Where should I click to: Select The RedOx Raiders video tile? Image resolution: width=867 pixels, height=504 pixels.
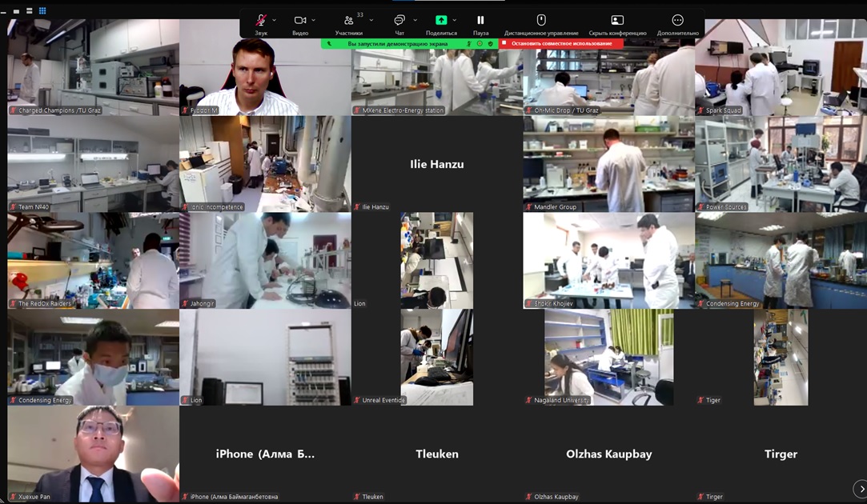pyautogui.click(x=94, y=261)
